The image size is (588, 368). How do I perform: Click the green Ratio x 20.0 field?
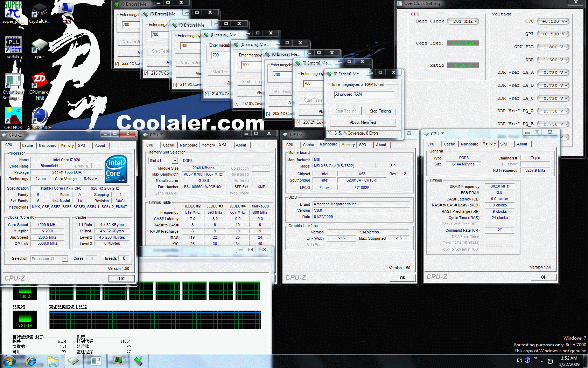coord(463,65)
